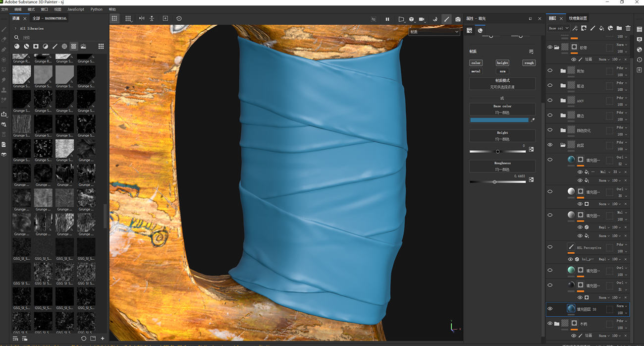This screenshot has width=644, height=346.
Task: Add a new folder in layers panel
Action: [619, 28]
